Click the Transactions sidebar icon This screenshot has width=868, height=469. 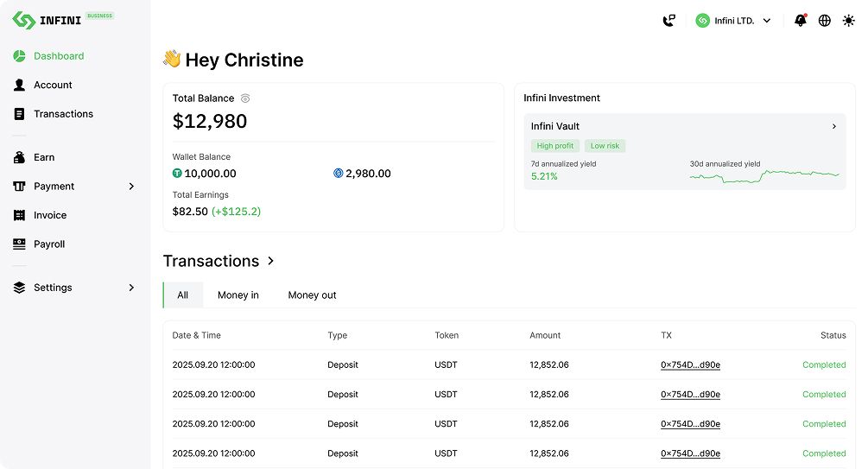click(x=19, y=114)
